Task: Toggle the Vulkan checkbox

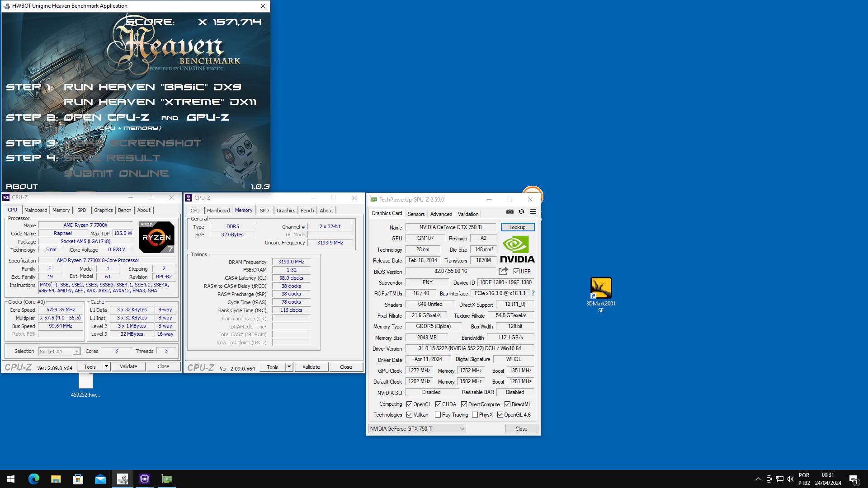Action: click(409, 415)
